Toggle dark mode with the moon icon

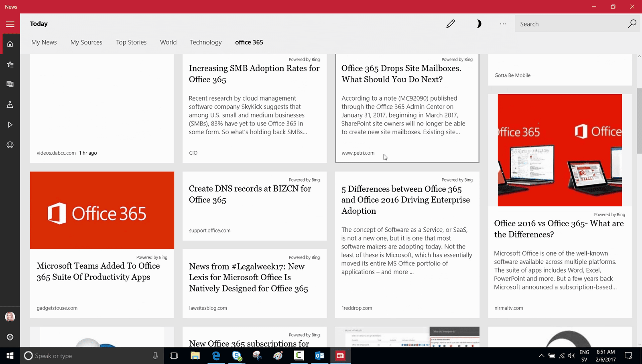[x=478, y=24]
